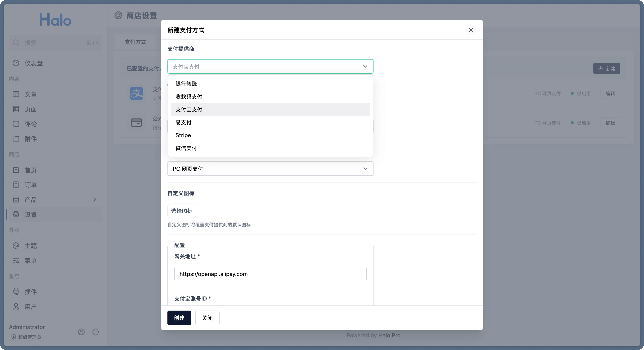Viewport: 644px width, 350px height.
Task: Close the new payment method dialog
Action: 471,30
